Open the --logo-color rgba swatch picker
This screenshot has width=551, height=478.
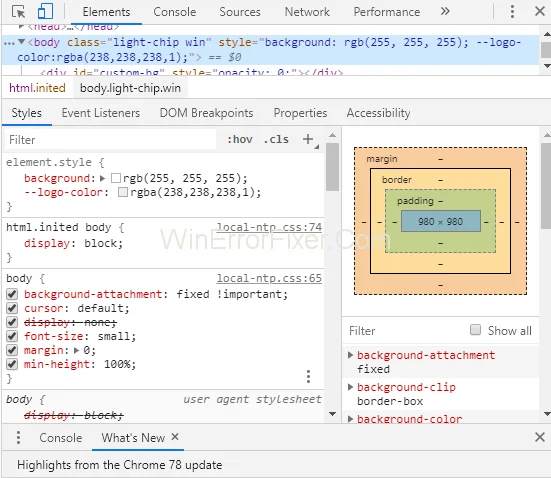tap(123, 192)
